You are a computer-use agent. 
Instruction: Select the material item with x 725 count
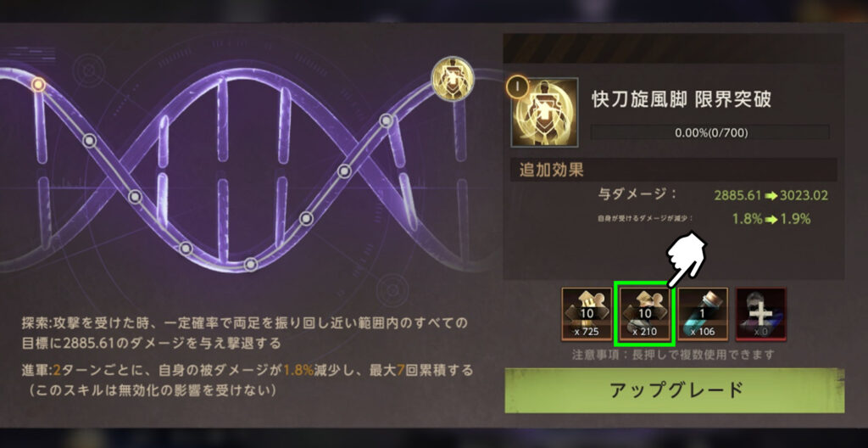[x=587, y=315]
